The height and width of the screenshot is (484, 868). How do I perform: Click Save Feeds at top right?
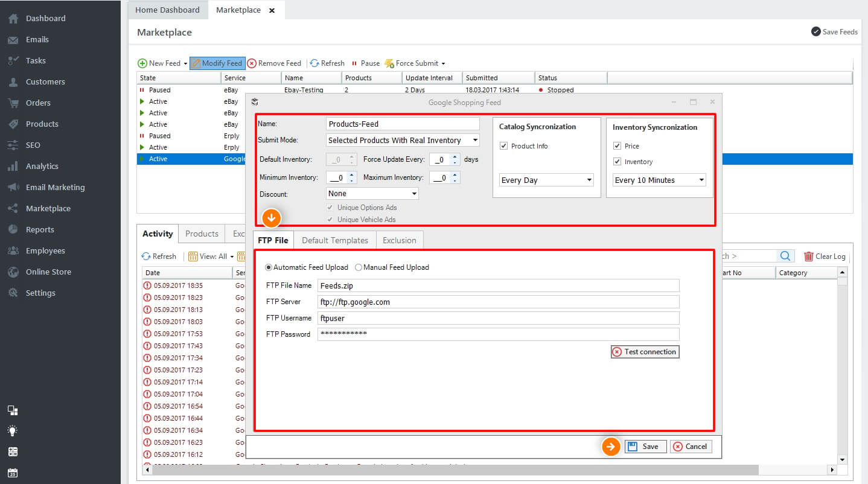834,31
